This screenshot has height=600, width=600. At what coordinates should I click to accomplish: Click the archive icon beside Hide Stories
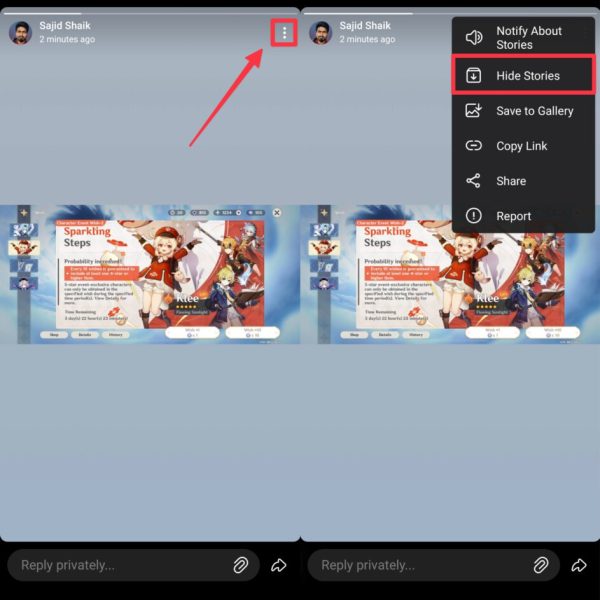point(473,75)
